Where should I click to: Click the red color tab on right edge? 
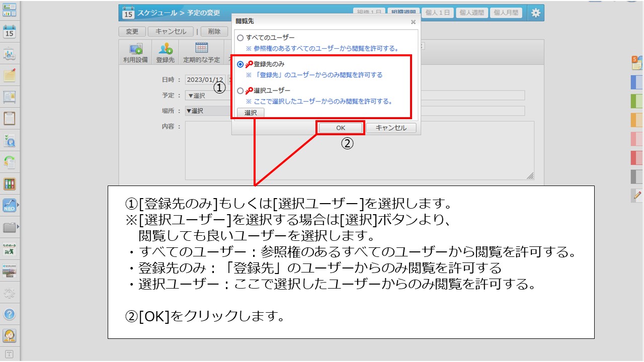point(637,157)
